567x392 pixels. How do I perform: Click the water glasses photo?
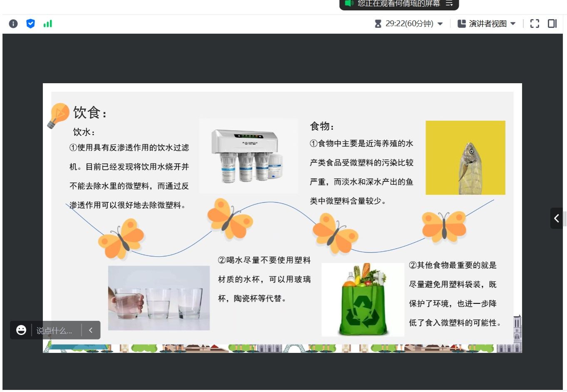pyautogui.click(x=159, y=298)
